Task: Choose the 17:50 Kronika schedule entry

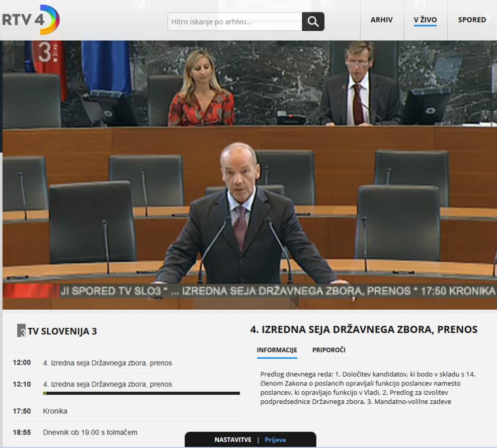Action: [x=55, y=411]
